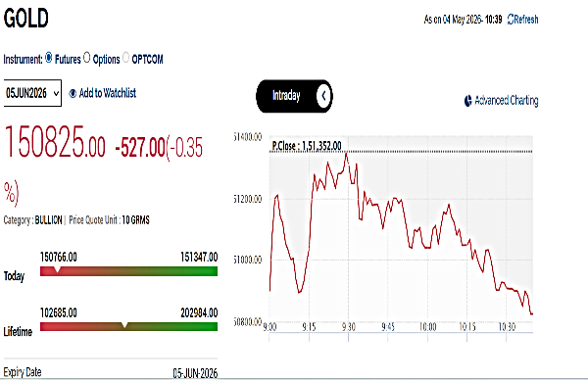The height and width of the screenshot is (380, 588).
Task: Click the 150825.00 last traded price
Action: 55,142
